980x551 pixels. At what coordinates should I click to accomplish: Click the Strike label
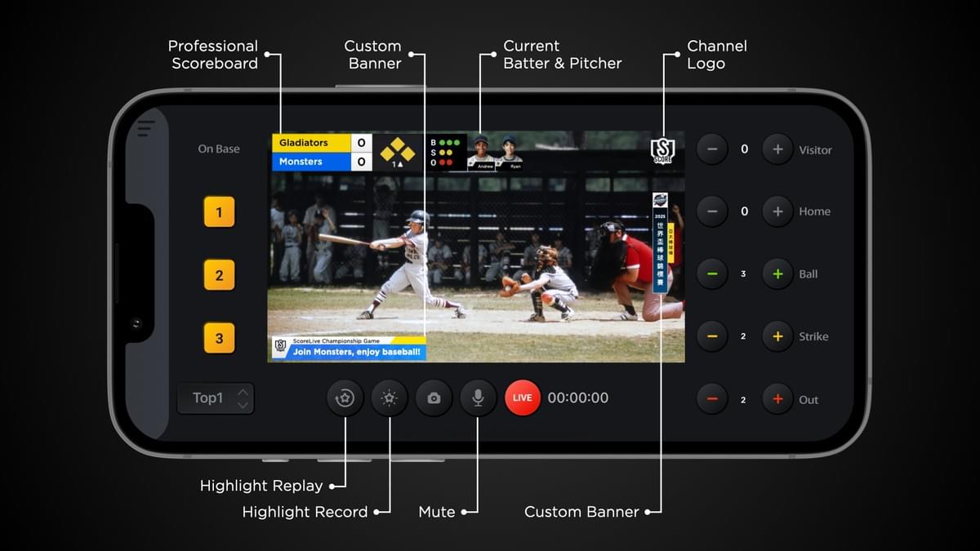pos(813,336)
